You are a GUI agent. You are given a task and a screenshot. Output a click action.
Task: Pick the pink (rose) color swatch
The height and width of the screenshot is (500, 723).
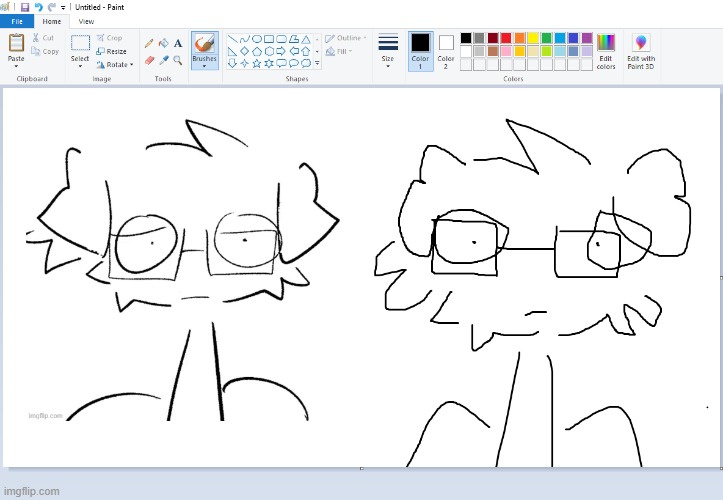[506, 51]
